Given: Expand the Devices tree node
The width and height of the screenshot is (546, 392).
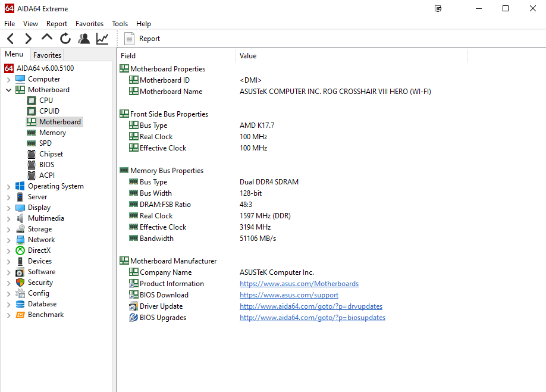Looking at the screenshot, I should click(9, 262).
